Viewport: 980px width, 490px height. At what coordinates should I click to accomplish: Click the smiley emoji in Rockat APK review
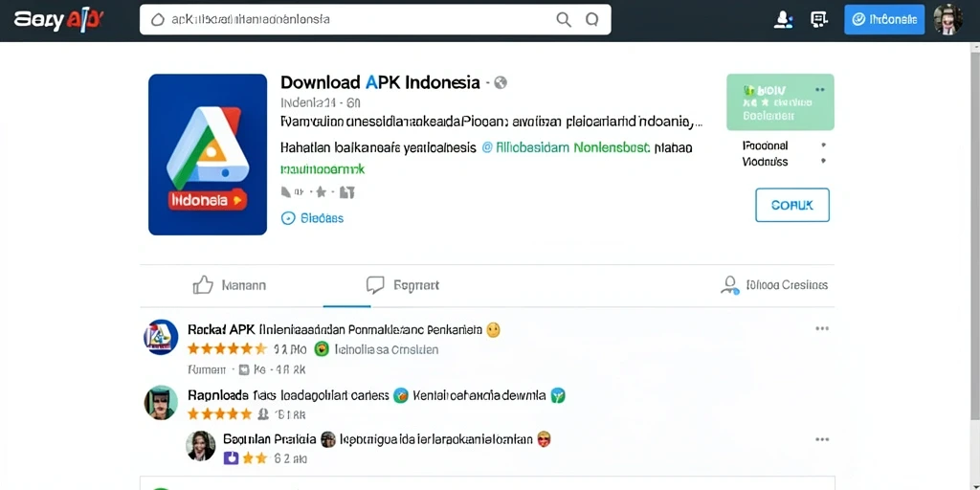493,329
